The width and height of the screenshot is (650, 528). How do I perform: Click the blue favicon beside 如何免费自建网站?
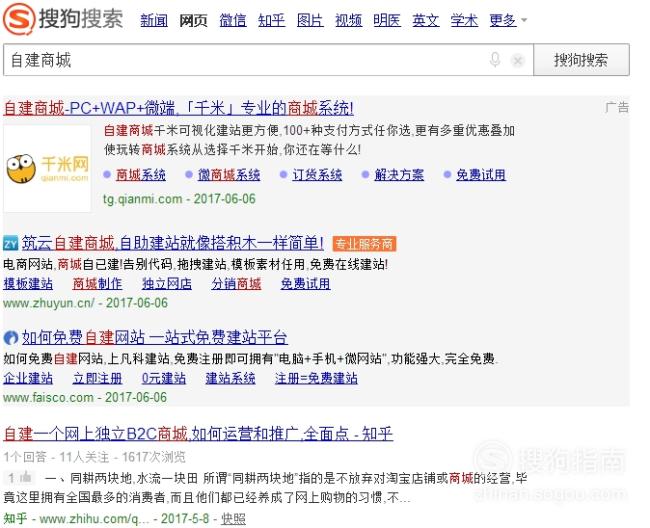click(11, 337)
